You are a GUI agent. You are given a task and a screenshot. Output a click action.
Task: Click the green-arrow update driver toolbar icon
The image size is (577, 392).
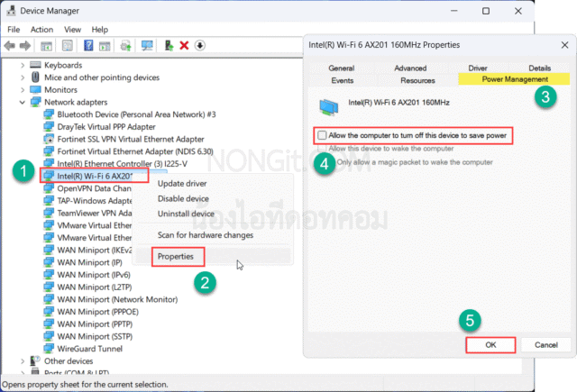169,46
